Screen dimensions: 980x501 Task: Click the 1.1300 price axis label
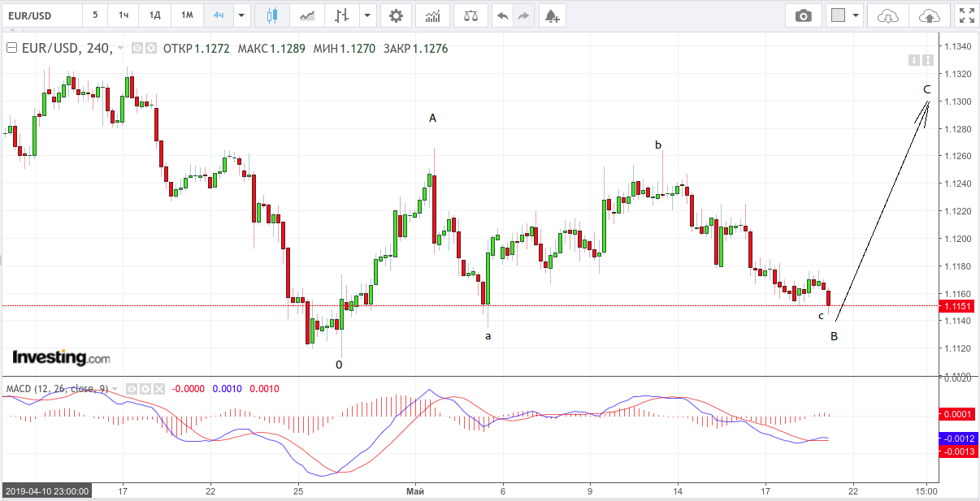click(958, 101)
